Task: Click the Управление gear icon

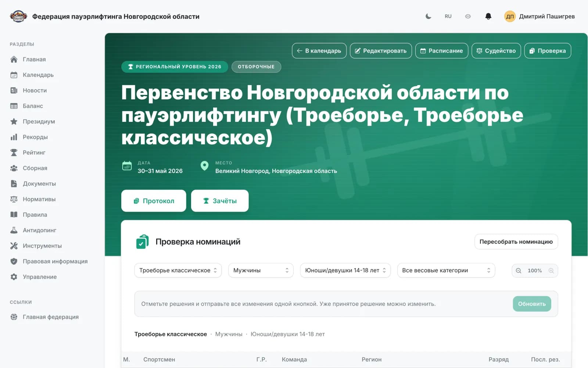Action: (x=14, y=277)
